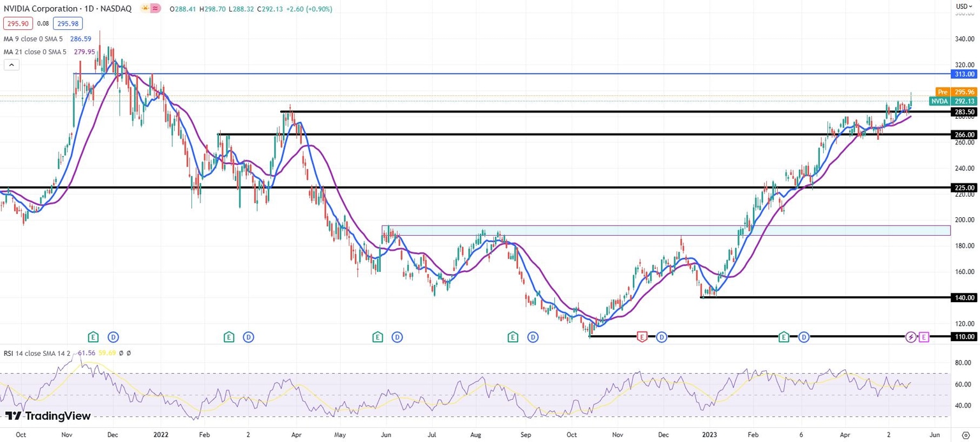The width and height of the screenshot is (980, 442).
Task: Click the red 295.90 sell price button
Action: [17, 24]
